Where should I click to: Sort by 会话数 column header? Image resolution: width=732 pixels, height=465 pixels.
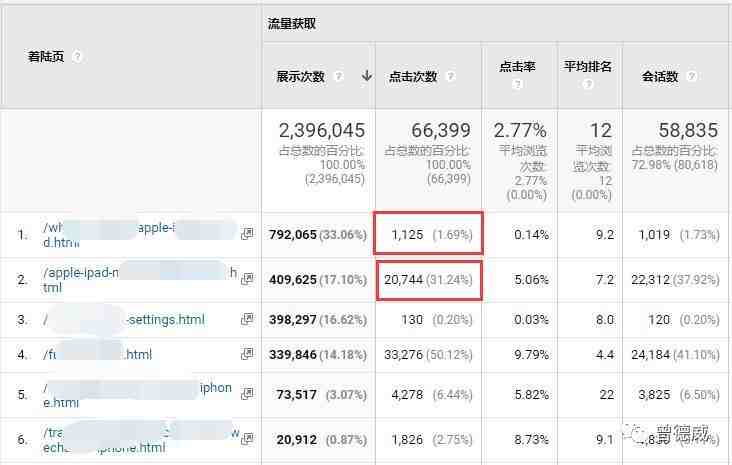point(660,76)
